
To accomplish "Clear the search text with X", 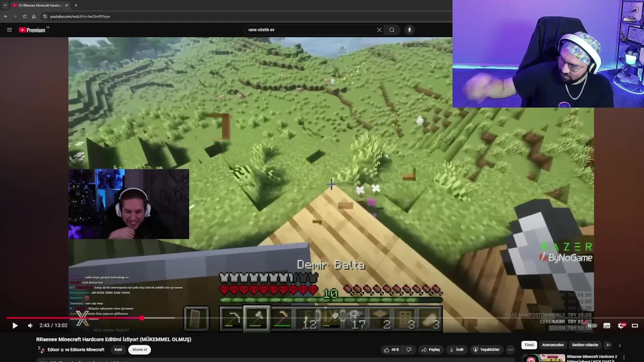I will [x=379, y=30].
